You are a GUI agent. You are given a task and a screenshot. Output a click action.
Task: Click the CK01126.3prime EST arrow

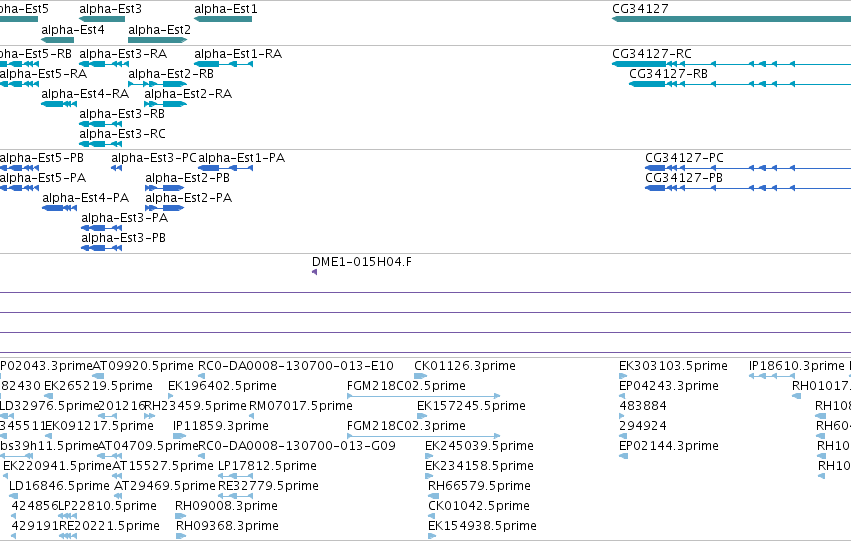420,376
